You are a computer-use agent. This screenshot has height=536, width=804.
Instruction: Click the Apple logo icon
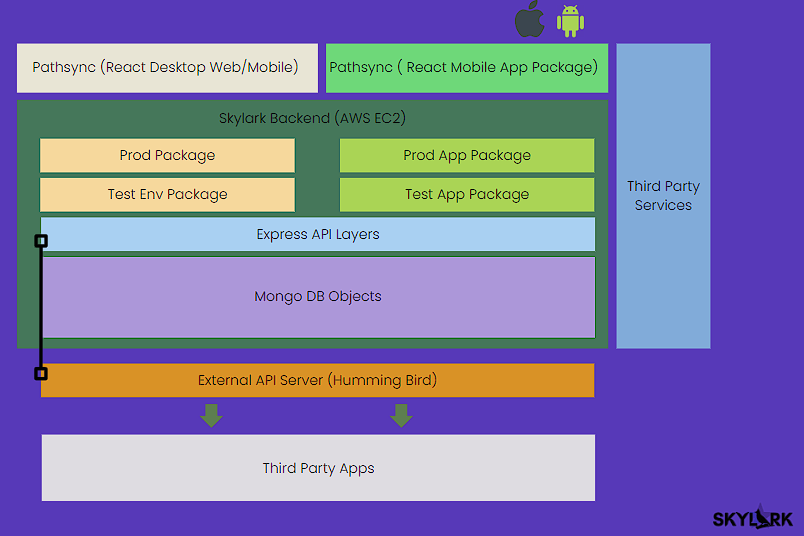click(x=530, y=19)
